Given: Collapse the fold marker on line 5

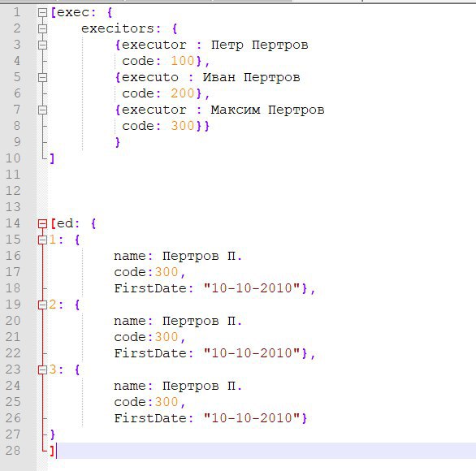Looking at the screenshot, I should [x=42, y=78].
